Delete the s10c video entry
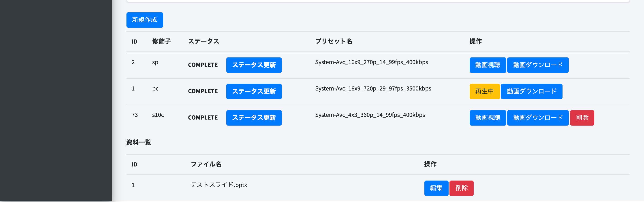This screenshot has width=644, height=202. click(x=582, y=118)
